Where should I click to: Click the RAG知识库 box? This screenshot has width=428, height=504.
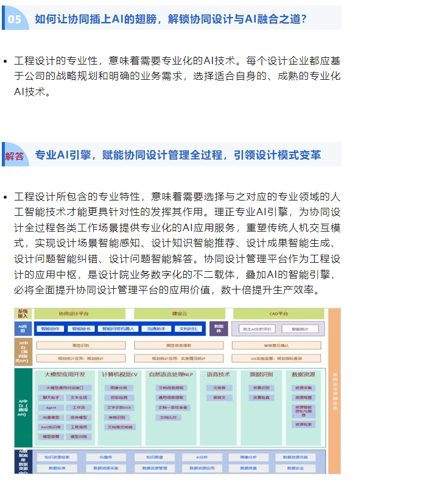pos(51,427)
